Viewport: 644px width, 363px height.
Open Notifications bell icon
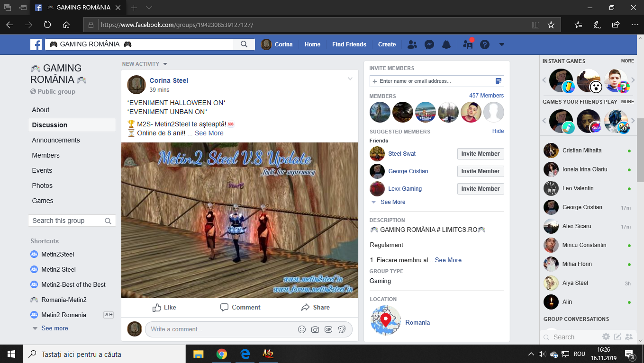point(446,44)
